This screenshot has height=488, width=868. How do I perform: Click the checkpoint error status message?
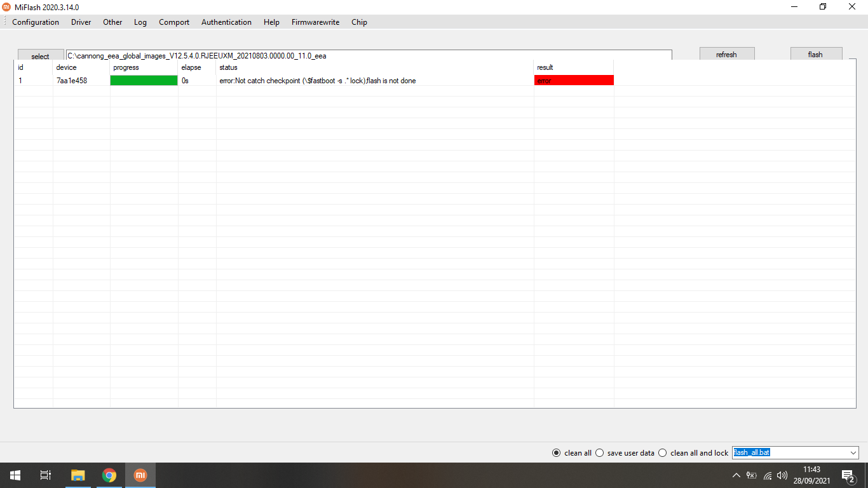point(318,81)
